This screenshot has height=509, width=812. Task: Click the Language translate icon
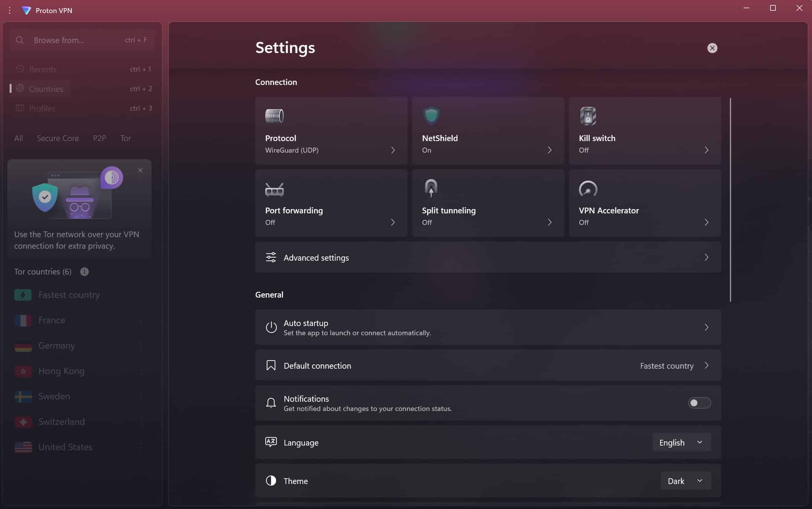coord(271,442)
